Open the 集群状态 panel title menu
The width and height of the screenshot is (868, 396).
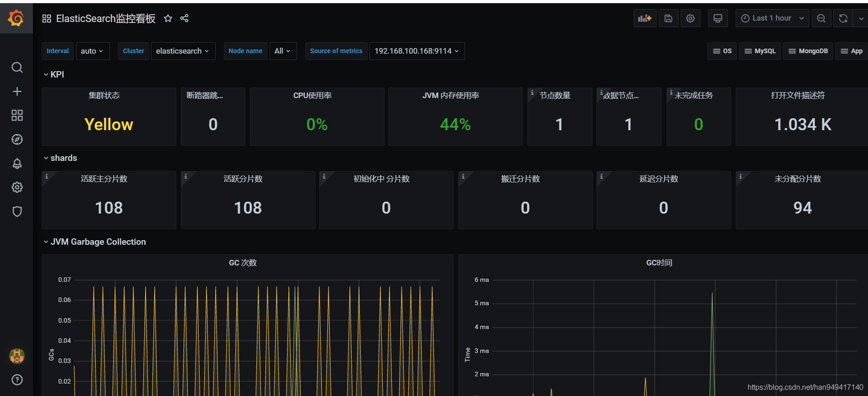tap(104, 95)
